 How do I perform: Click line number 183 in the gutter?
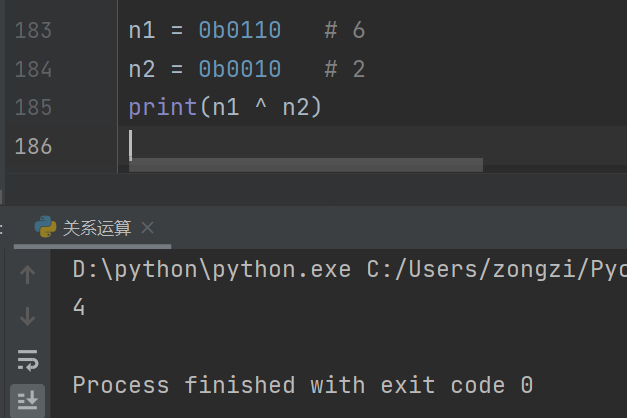33,31
